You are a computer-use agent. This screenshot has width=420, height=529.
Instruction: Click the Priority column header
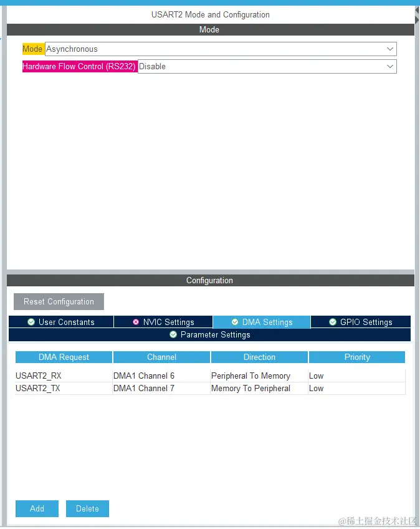[357, 357]
